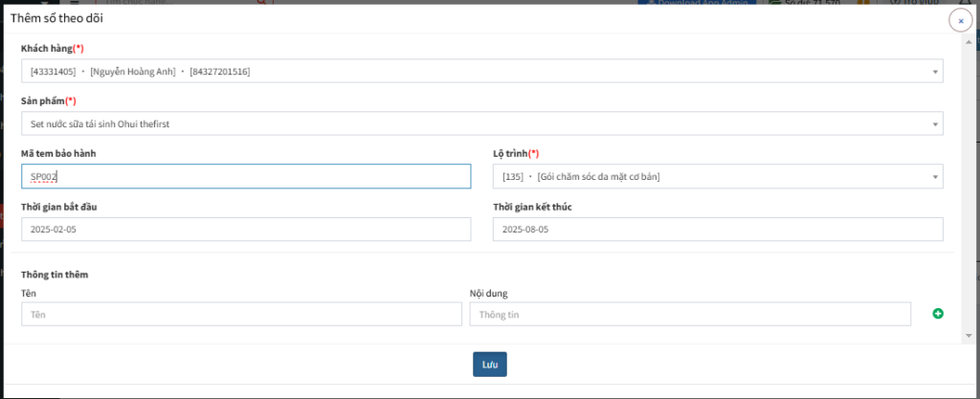Expand the Sản phẩm product selector
980x399 pixels.
482,123
